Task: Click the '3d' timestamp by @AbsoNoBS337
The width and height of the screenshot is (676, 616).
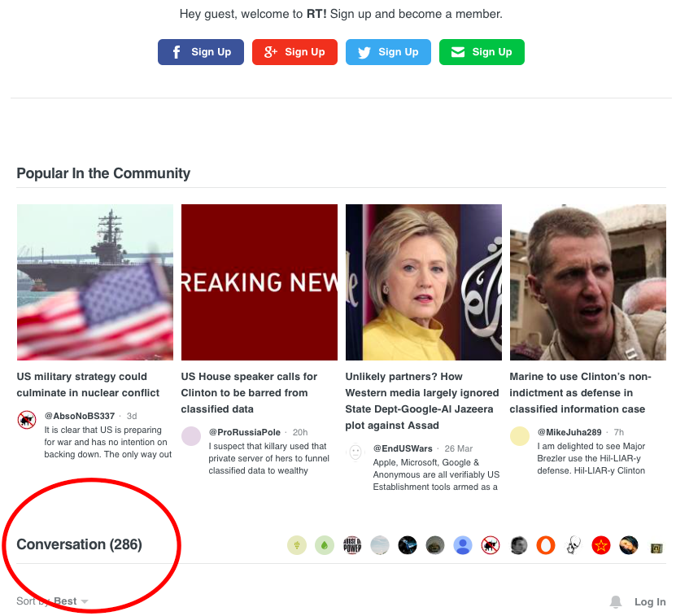Action: [132, 416]
